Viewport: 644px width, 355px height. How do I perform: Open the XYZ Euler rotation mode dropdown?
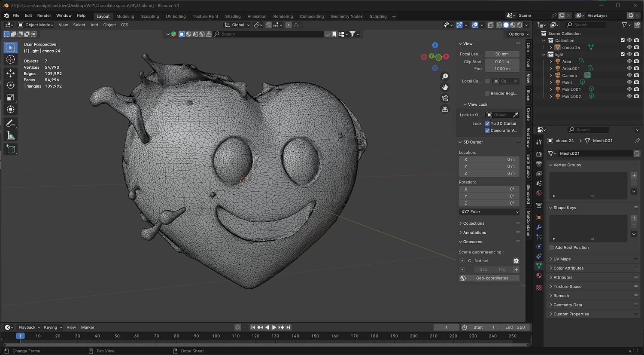coord(489,212)
